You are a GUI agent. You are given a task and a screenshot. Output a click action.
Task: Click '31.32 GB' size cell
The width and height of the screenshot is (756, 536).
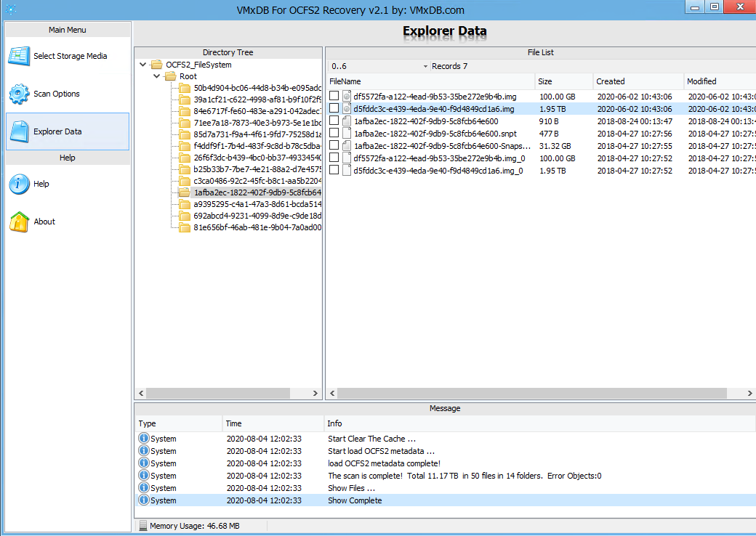(555, 146)
